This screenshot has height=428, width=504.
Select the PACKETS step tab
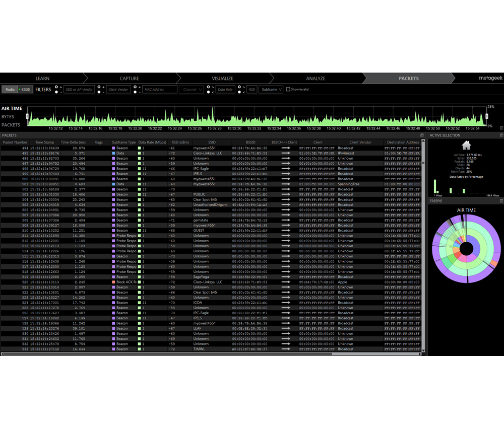[409, 79]
